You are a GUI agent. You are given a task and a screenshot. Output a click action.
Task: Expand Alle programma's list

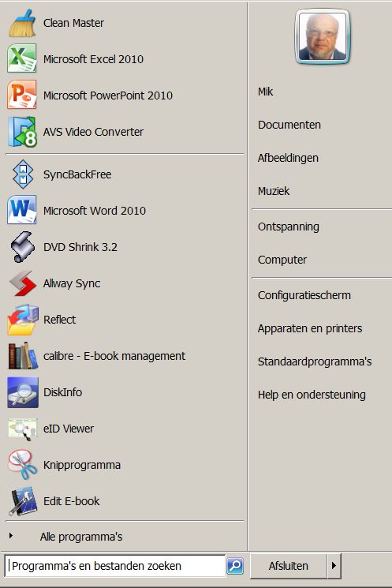(81, 537)
